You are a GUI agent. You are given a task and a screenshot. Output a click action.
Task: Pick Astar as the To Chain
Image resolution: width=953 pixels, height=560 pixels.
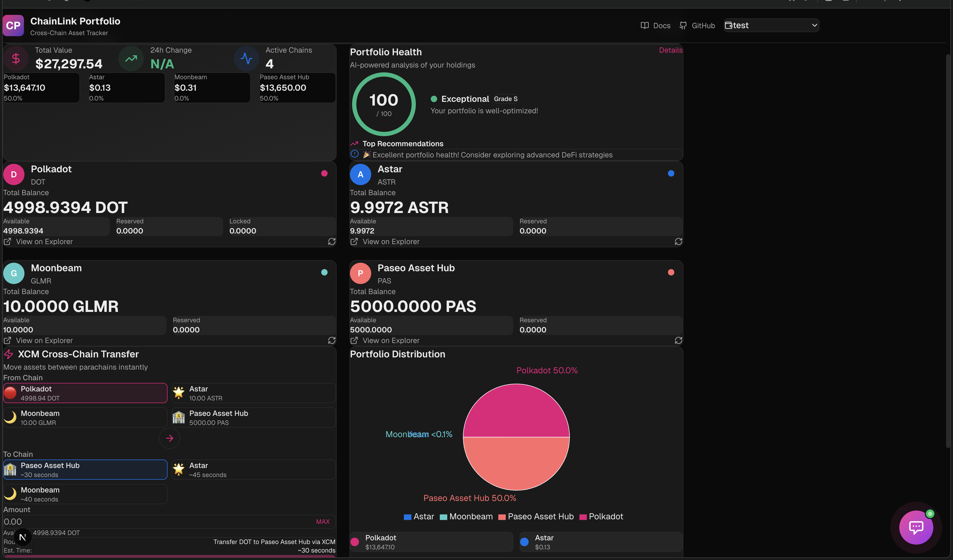pos(253,470)
